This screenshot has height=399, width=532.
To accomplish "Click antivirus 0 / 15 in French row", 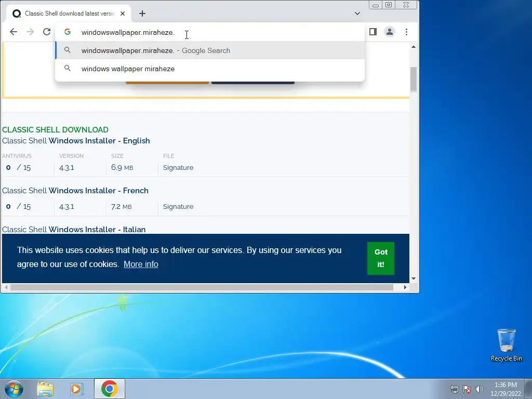I will tap(18, 207).
